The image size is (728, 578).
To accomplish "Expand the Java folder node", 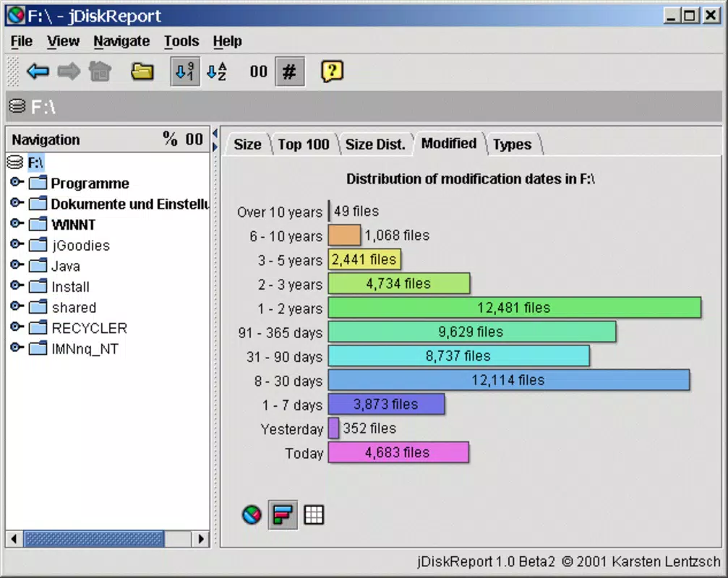I will [16, 265].
